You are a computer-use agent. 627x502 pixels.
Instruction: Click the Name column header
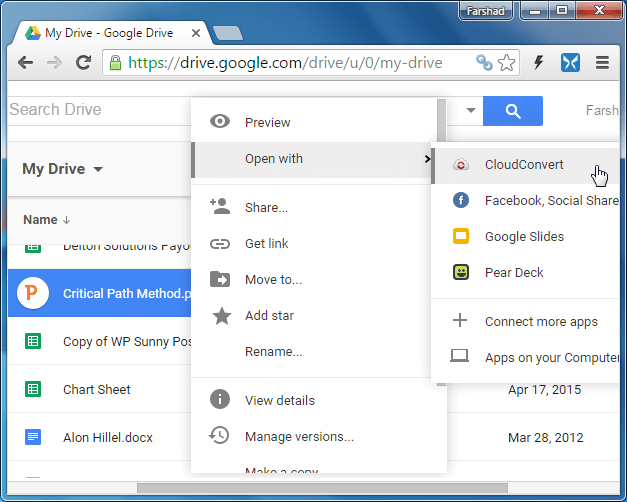tap(40, 220)
